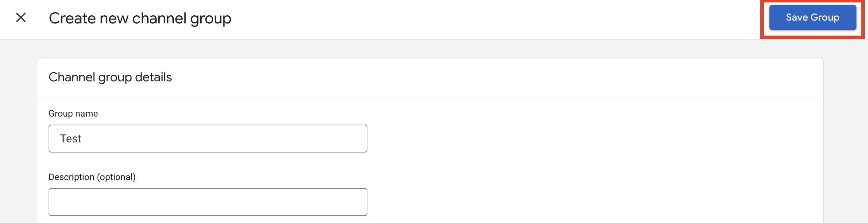Click the 'Create new channel group' title
Viewport: 868px width, 223px height.
click(x=140, y=18)
